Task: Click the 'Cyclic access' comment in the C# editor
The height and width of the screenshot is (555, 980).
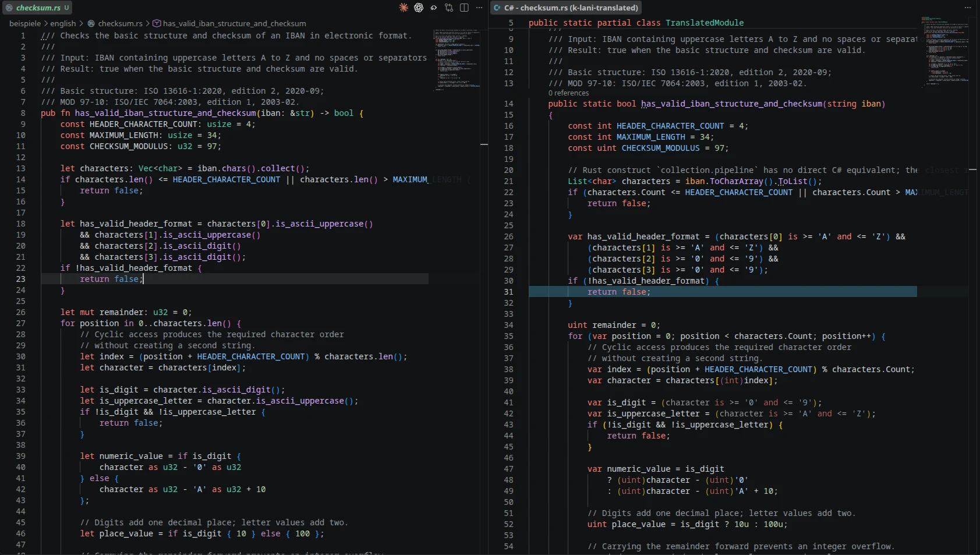Action: pyautogui.click(x=719, y=347)
